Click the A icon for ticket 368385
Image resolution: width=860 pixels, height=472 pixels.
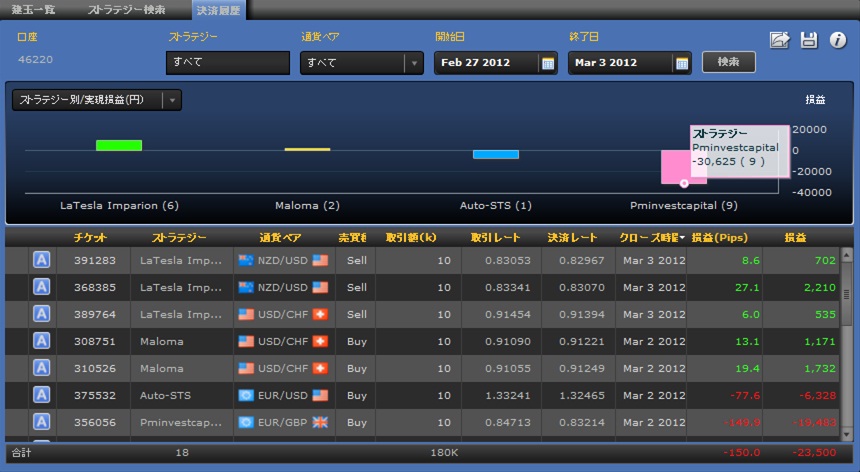pyautogui.click(x=42, y=287)
